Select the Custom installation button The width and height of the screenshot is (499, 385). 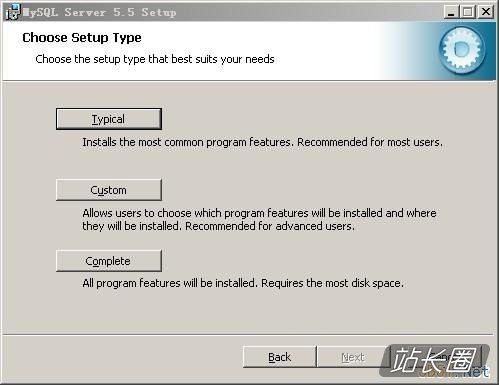pyautogui.click(x=109, y=190)
